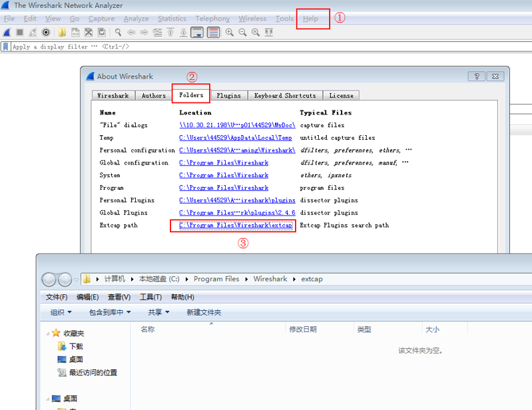Zoom out main window text
Viewport: 532px width, 410px height.
242,33
